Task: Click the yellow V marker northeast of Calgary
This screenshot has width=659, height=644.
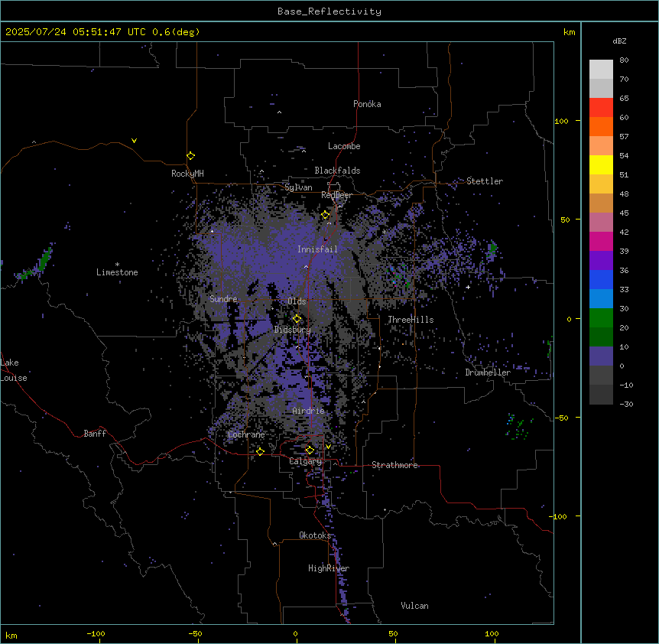Action: [x=328, y=447]
